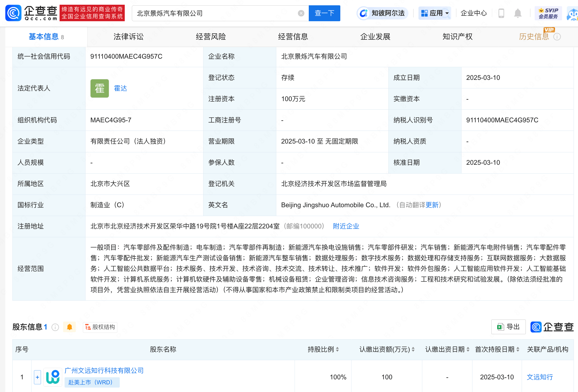
Task: Click 赴美上市（WRD）tag
Action: click(x=92, y=382)
